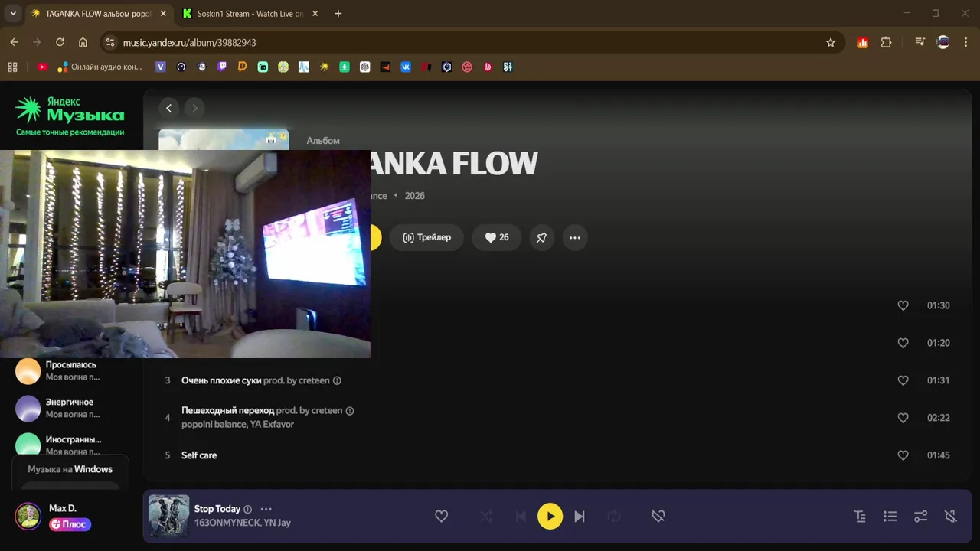Like the first track lasting 01:30

(903, 305)
